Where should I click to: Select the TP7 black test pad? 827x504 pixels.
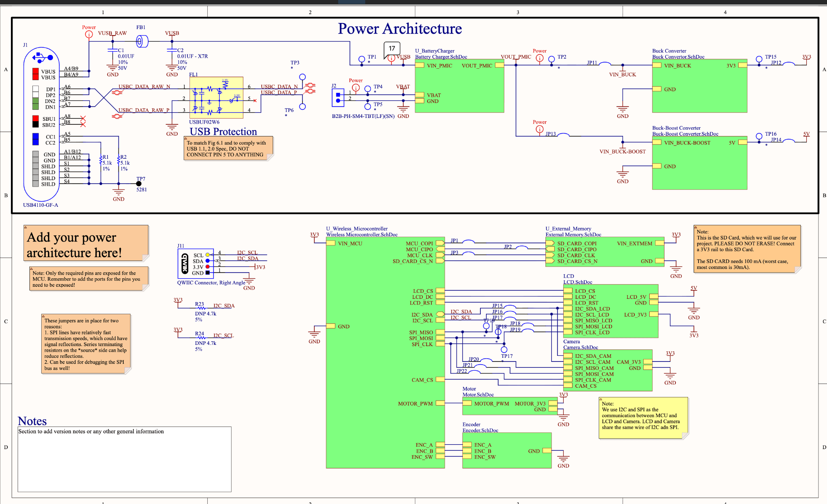(x=139, y=184)
